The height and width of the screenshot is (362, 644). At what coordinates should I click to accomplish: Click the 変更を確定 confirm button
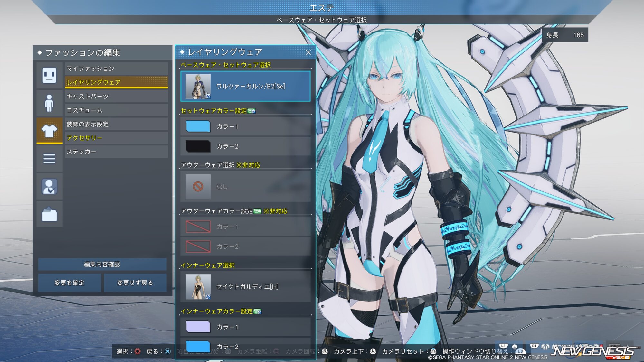[70, 283]
